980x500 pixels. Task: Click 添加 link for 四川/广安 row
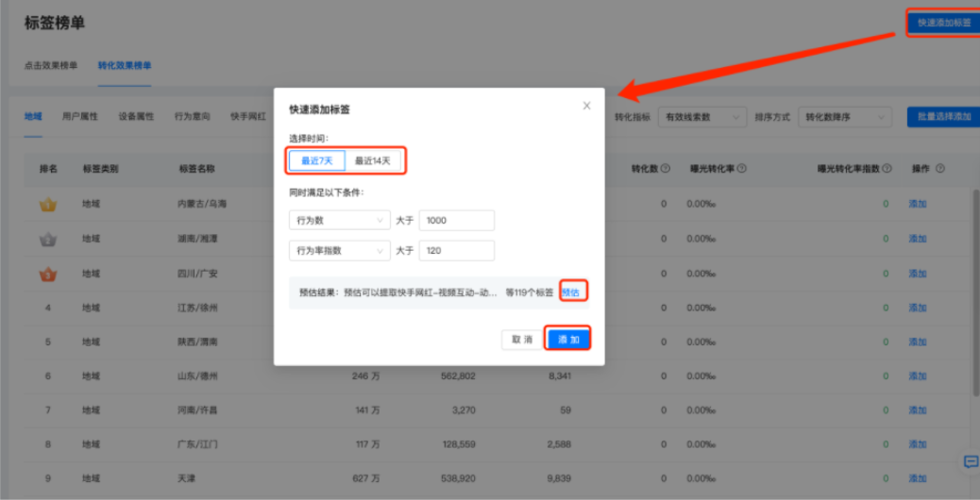click(918, 274)
